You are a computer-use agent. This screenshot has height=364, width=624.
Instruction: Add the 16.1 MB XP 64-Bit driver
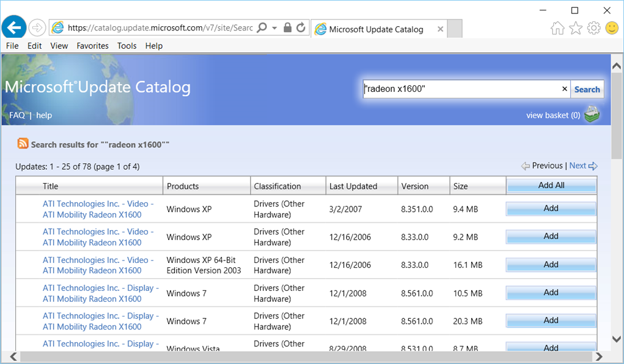(x=551, y=265)
